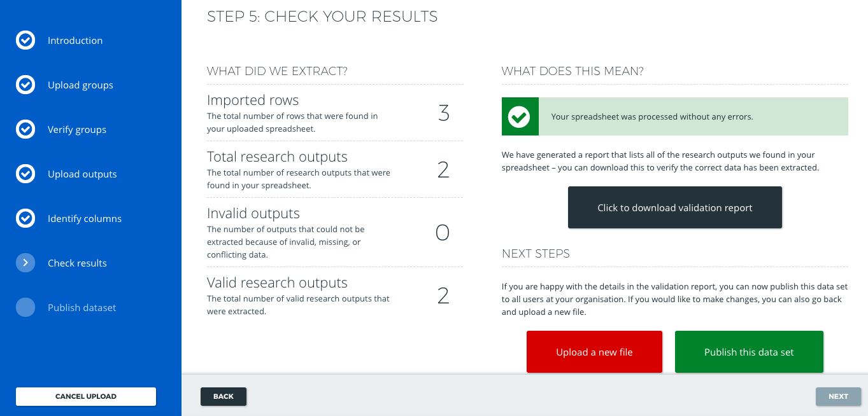
Task: Click the Next button
Action: [838, 396]
